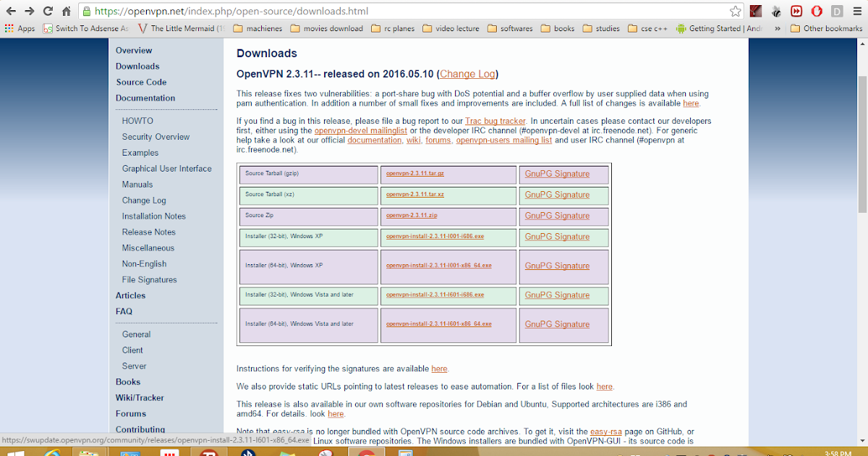Open the Getting Started Android bookmark
The image size is (868, 456).
720,29
